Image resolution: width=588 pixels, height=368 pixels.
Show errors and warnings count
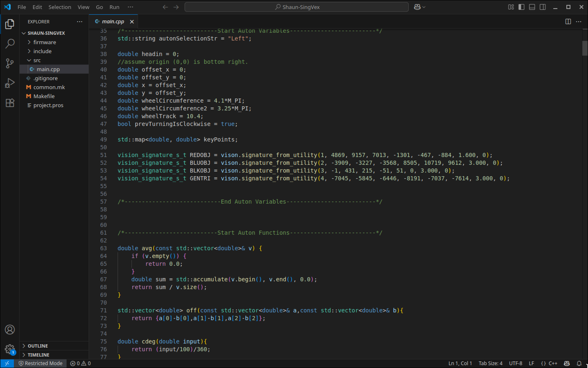80,363
